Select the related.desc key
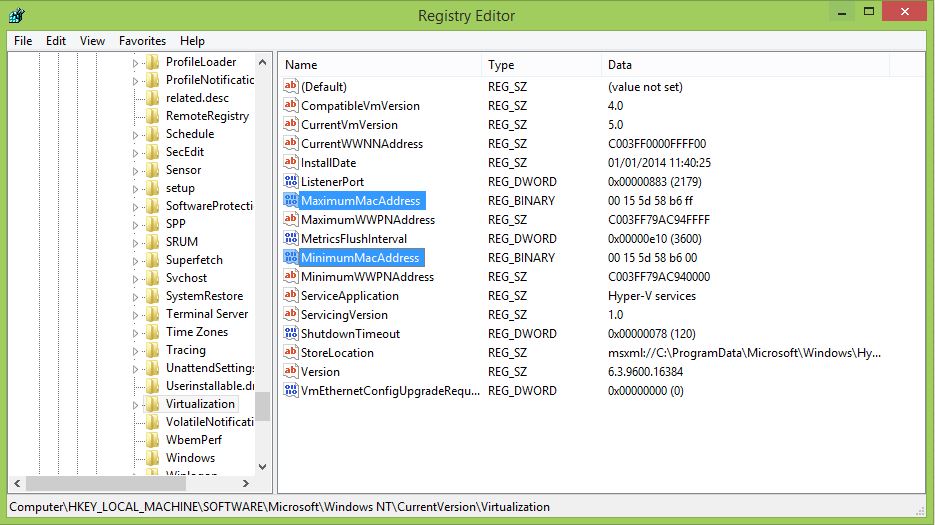Image resolution: width=935 pixels, height=525 pixels. coord(197,98)
